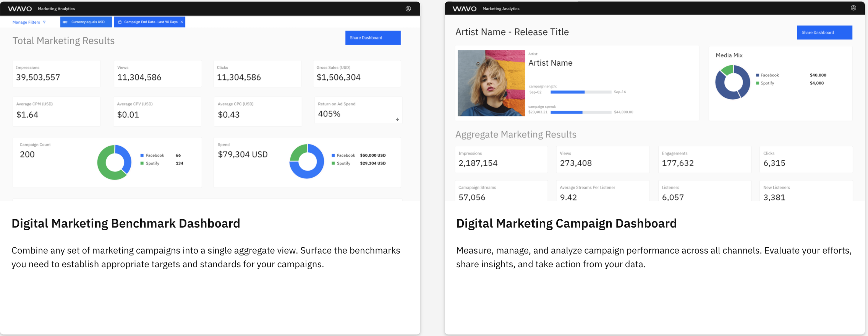Click the Listeners 6,057 value
This screenshot has height=336, width=868.
point(673,197)
